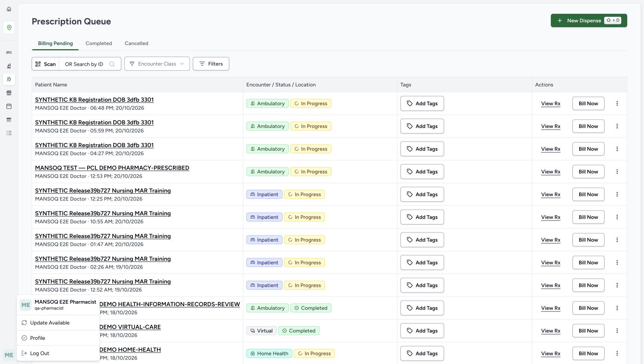Open the list icon in sidebar
This screenshot has width=644, height=364.
(x=9, y=133)
